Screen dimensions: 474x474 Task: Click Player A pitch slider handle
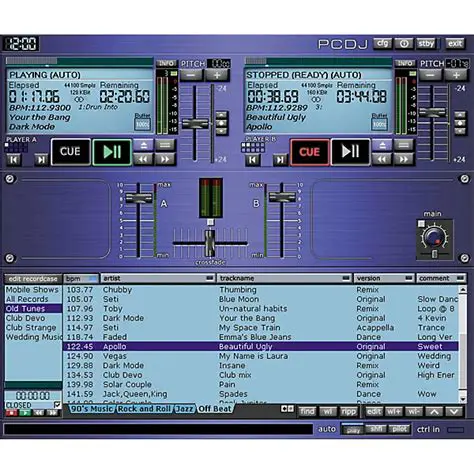pyautogui.click(x=195, y=124)
